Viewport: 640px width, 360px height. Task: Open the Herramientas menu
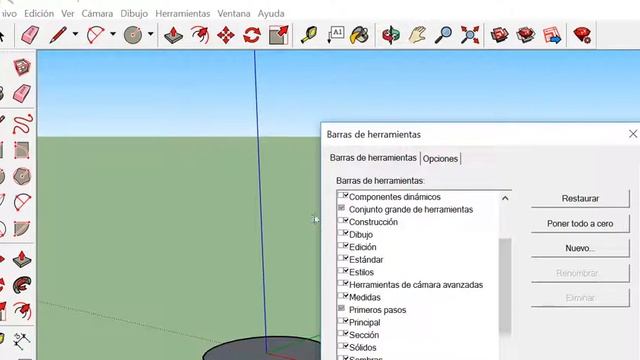pyautogui.click(x=182, y=13)
